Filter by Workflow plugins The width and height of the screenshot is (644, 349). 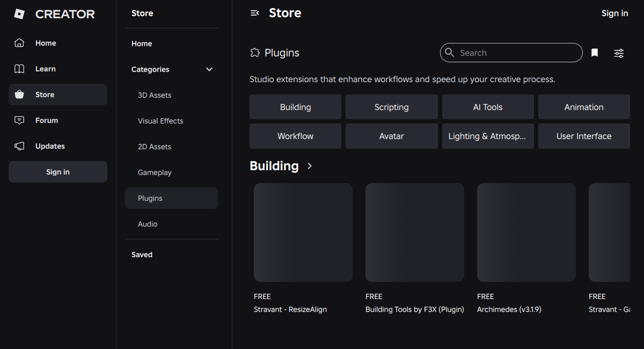pos(295,136)
